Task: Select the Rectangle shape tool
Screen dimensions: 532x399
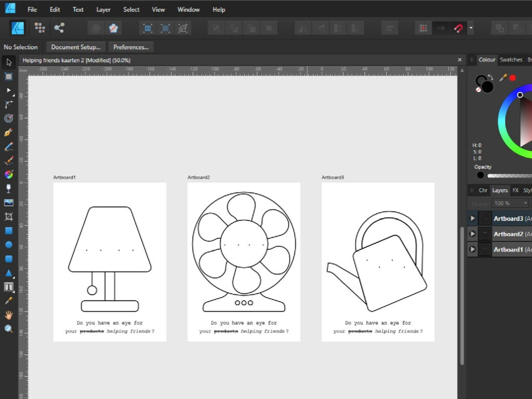Action: pyautogui.click(x=8, y=231)
